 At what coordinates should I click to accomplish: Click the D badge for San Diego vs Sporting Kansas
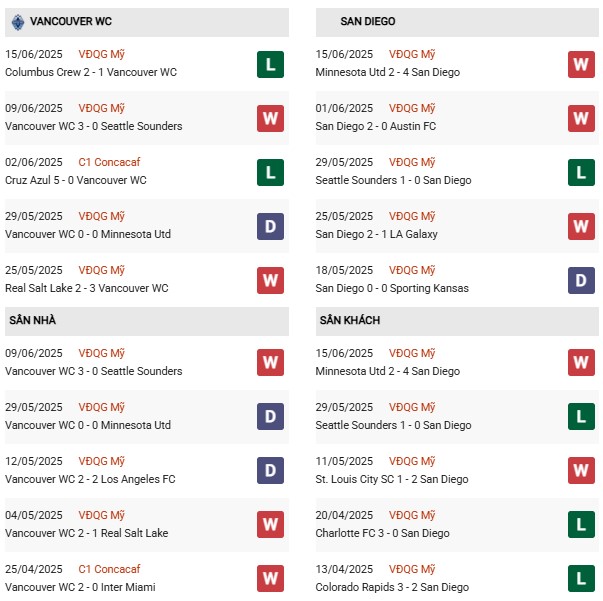[x=581, y=281]
